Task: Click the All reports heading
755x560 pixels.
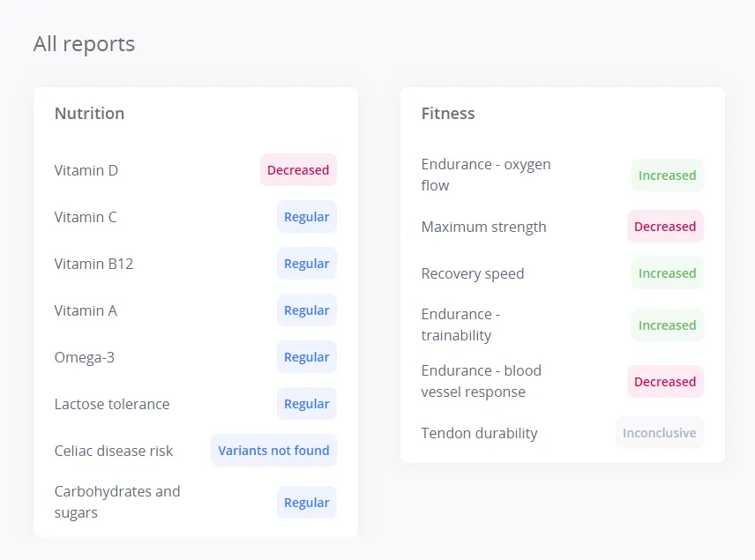Action: [84, 43]
